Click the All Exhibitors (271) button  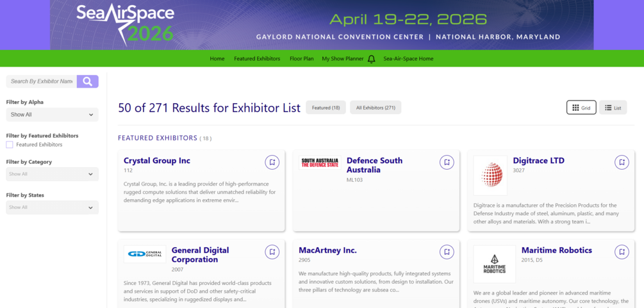point(376,108)
